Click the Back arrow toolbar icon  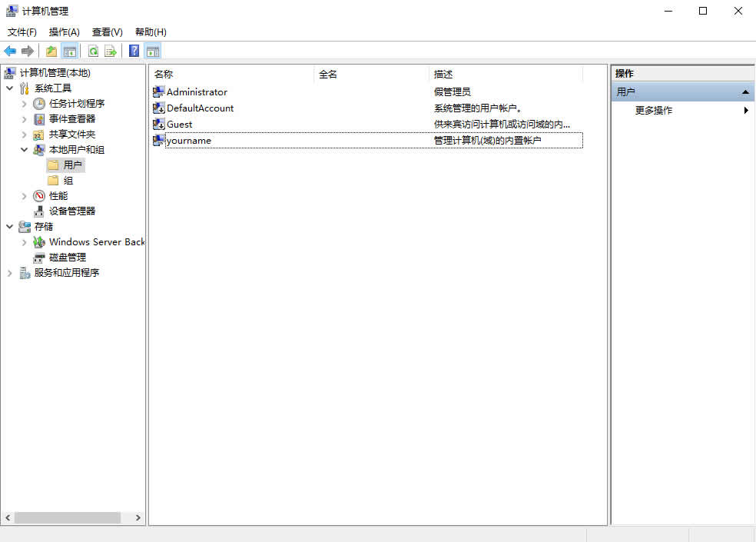[10, 51]
